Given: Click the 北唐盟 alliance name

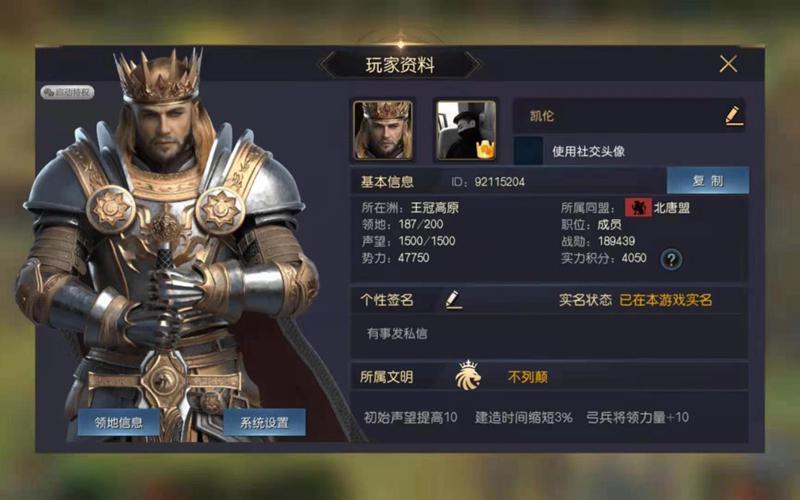Looking at the screenshot, I should [x=671, y=208].
